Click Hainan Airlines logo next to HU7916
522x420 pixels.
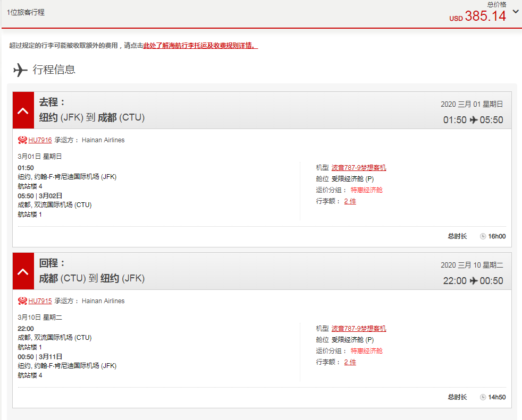tap(22, 140)
